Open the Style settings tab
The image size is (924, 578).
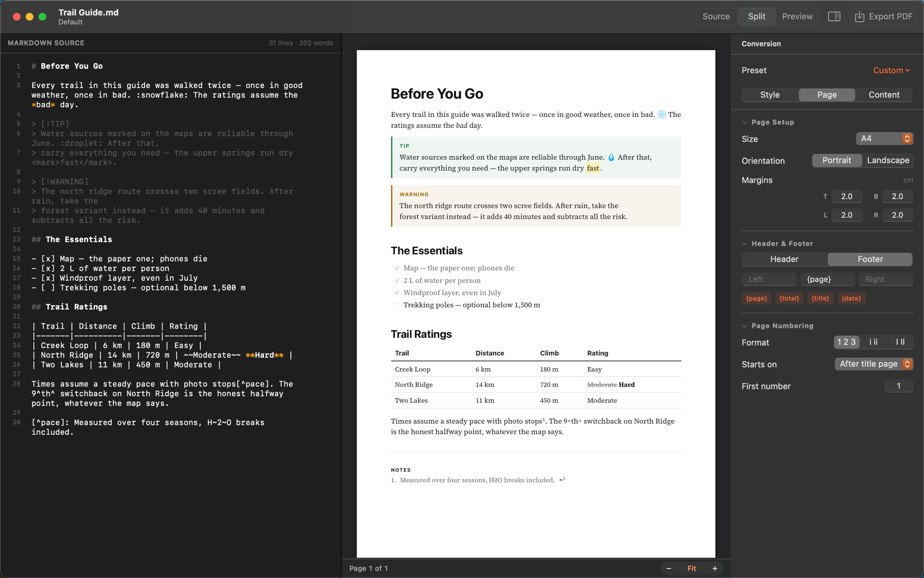pyautogui.click(x=770, y=95)
